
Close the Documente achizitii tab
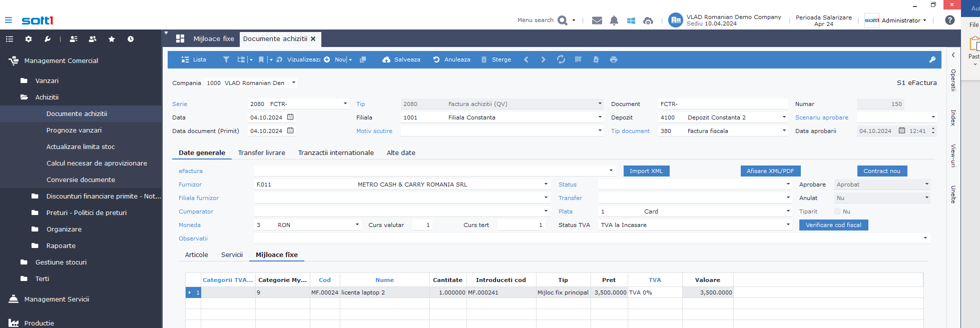pos(313,38)
